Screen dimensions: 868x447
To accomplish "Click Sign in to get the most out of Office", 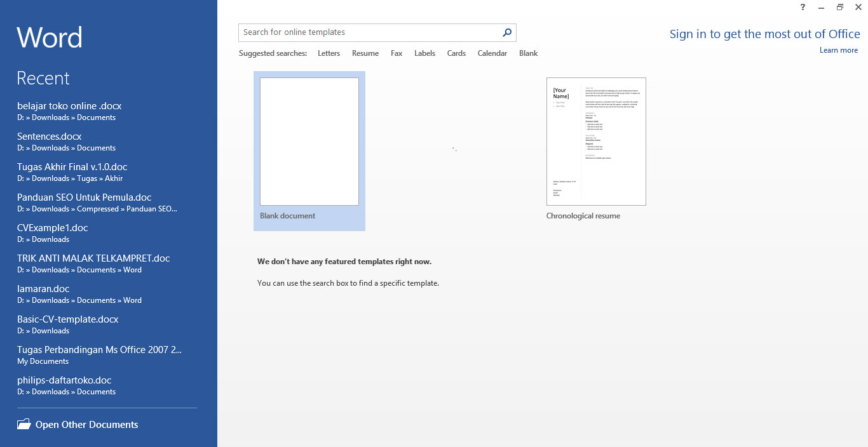I will 764,34.
